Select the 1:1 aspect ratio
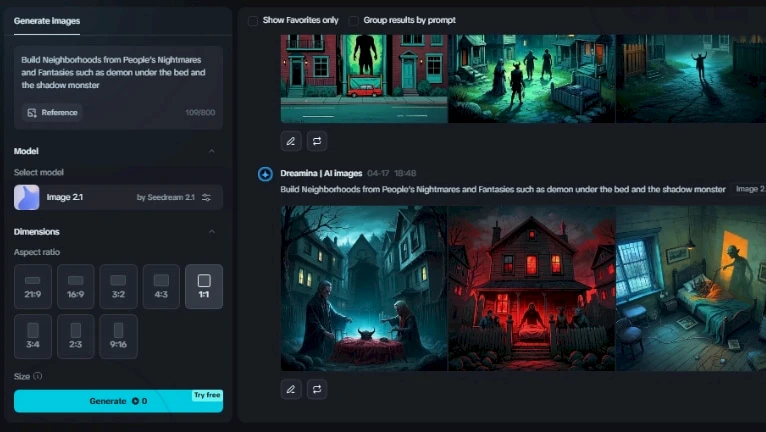 point(204,287)
